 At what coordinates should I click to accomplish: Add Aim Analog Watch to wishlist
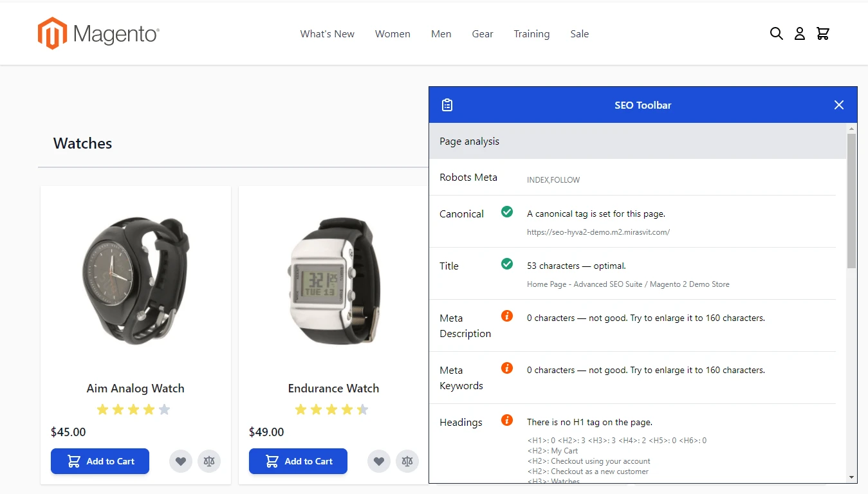(181, 461)
